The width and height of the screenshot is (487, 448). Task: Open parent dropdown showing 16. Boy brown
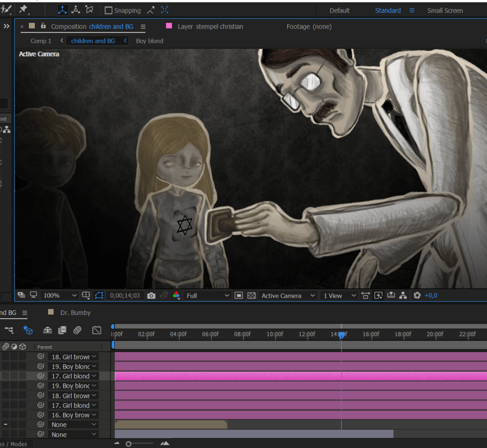click(x=72, y=415)
